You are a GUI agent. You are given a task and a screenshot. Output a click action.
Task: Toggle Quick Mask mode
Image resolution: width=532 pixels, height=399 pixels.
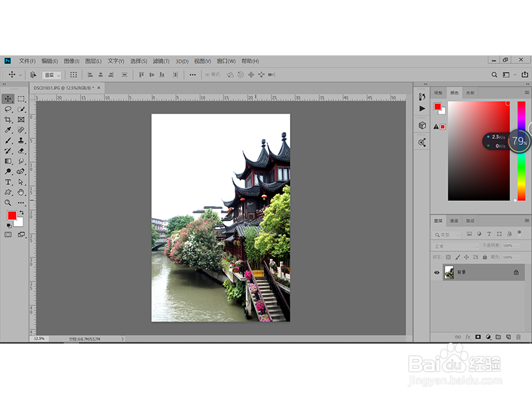click(8, 235)
